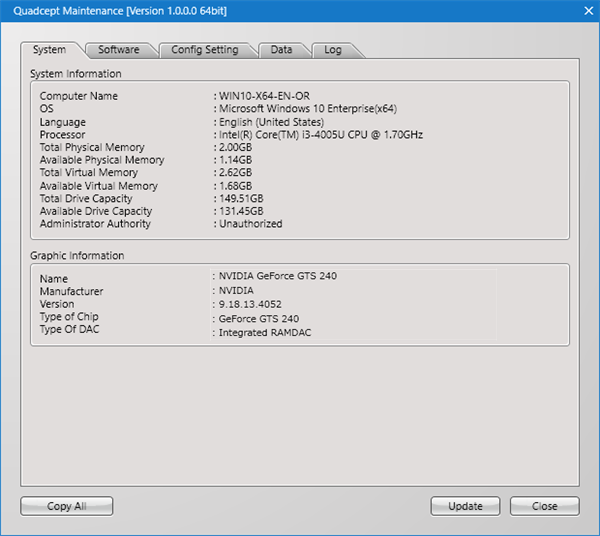Click the Unauthorized administrator authority value

(x=250, y=224)
